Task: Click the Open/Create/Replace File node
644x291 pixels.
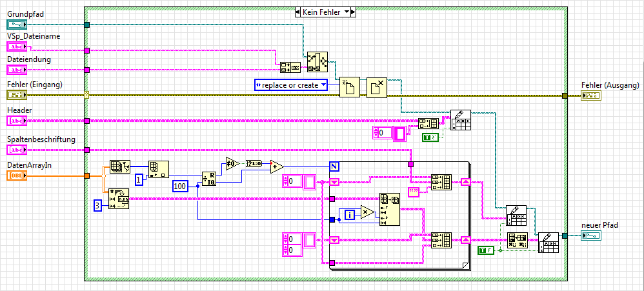Action: coord(350,87)
